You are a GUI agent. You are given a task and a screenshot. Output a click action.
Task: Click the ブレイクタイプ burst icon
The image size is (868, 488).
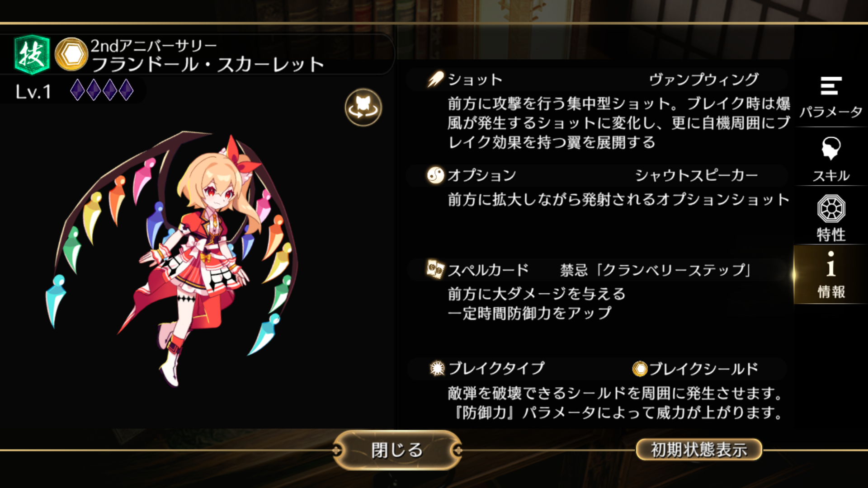[437, 368]
